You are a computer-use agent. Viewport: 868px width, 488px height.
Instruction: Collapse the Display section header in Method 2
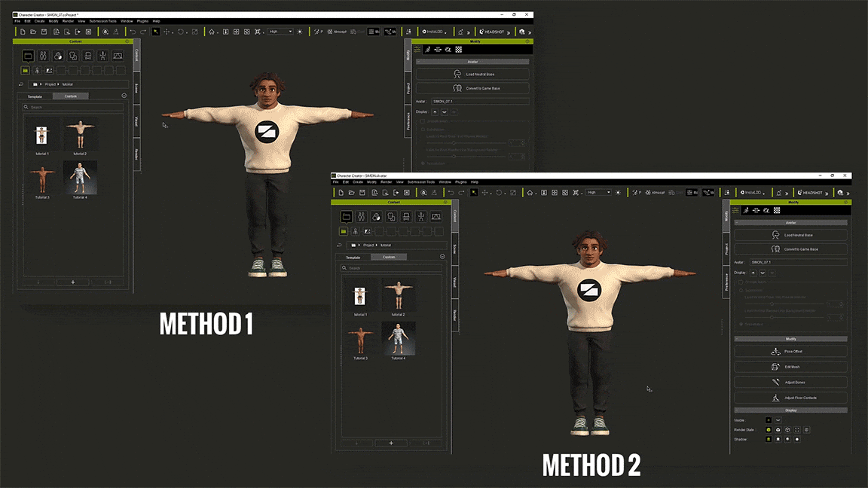pyautogui.click(x=790, y=410)
